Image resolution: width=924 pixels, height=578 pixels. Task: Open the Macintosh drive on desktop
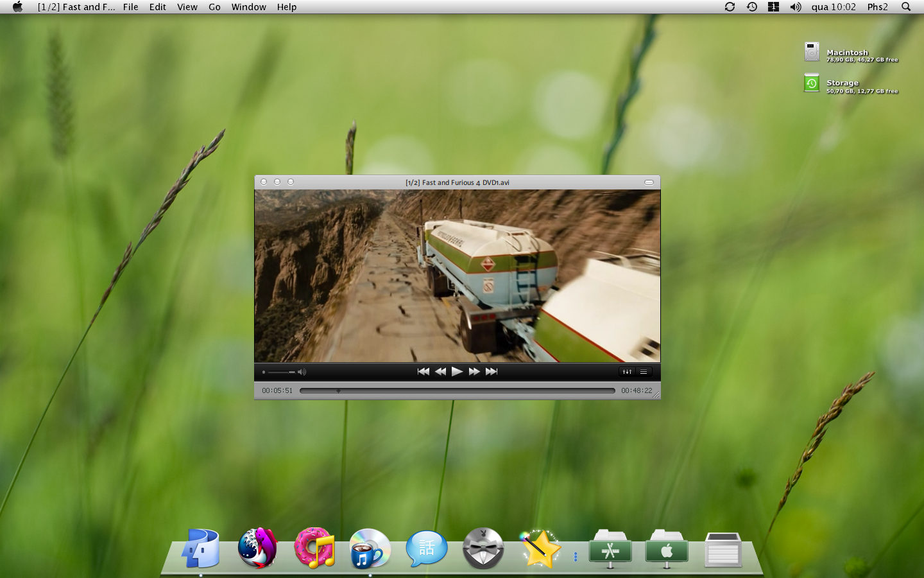(x=812, y=52)
